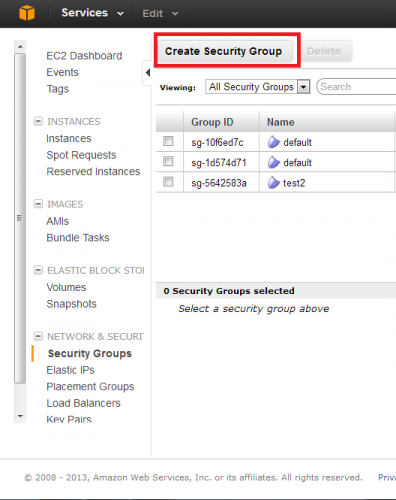Click the orange AWS cube logo
Viewport: 396px width, 500px height.
(x=27, y=13)
